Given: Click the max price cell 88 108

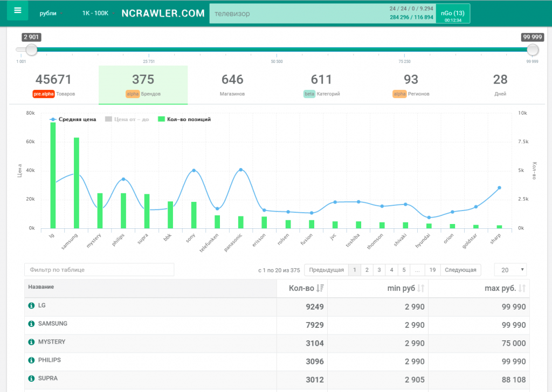Looking at the screenshot, I should 514,380.
